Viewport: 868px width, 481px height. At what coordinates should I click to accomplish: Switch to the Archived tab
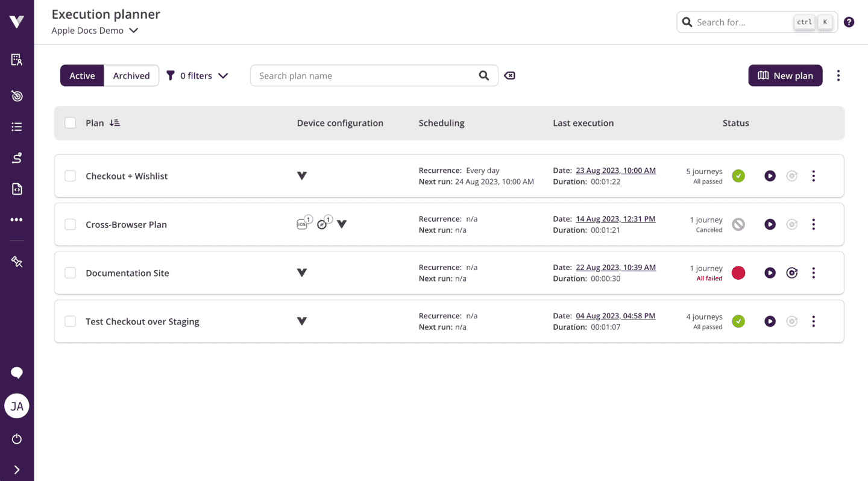pyautogui.click(x=131, y=75)
